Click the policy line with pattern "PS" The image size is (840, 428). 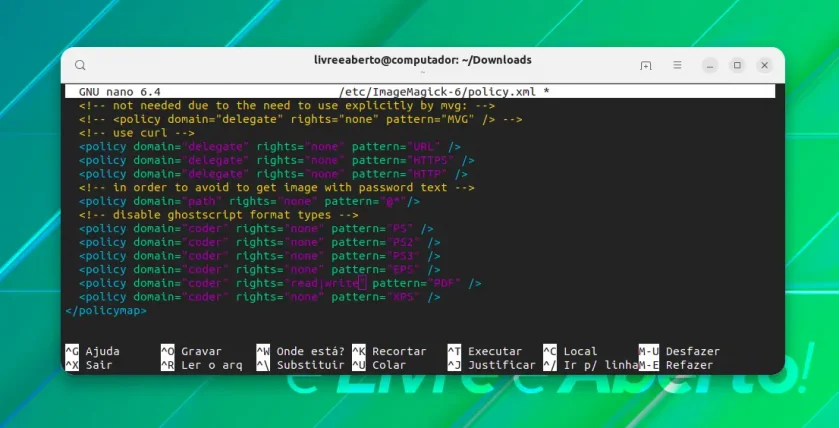256,229
